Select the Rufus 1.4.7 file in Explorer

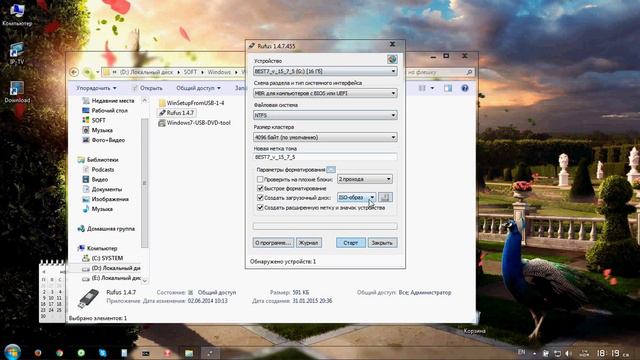click(176, 113)
